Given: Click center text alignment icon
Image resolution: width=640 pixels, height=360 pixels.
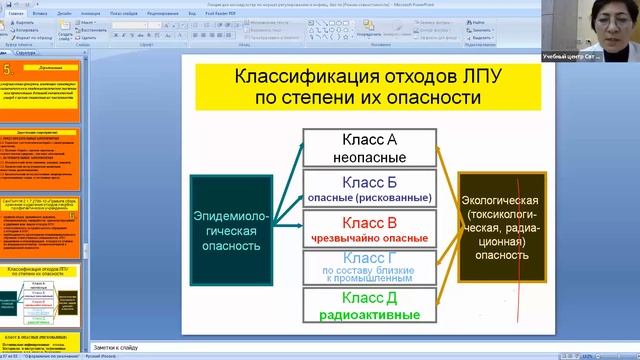Looking at the screenshot, I should pyautogui.click(x=204, y=36).
